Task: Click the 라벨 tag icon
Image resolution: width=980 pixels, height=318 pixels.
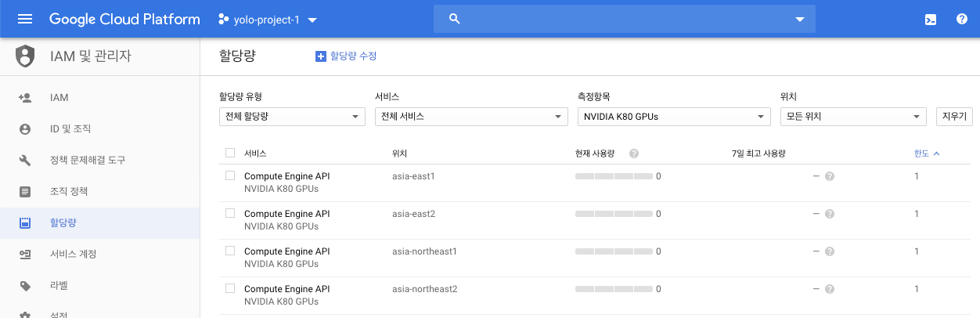Action: 25,286
